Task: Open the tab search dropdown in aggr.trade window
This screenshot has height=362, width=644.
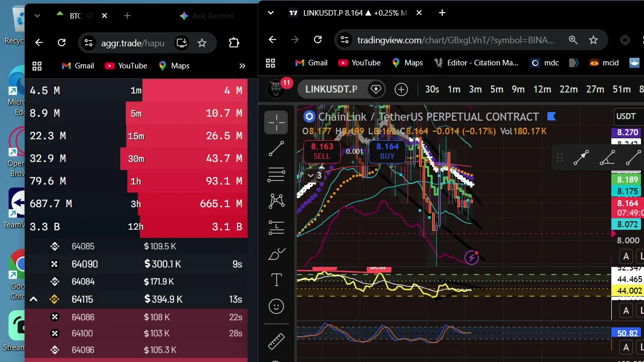Action: point(37,16)
